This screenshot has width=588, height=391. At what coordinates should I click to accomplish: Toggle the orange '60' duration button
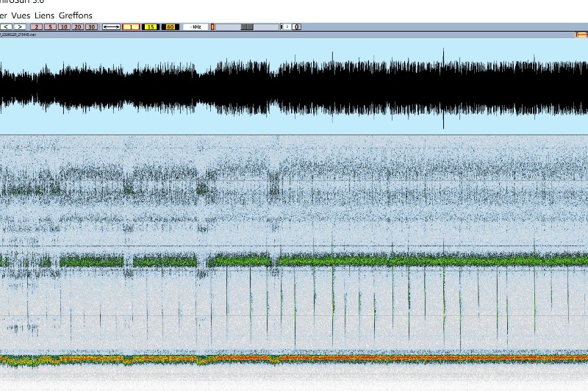point(171,26)
